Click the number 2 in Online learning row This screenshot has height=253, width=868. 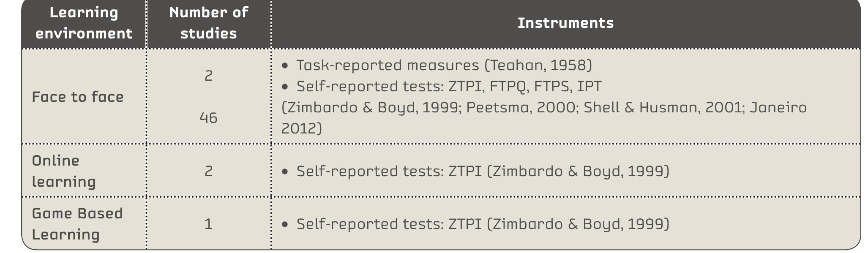click(x=209, y=171)
